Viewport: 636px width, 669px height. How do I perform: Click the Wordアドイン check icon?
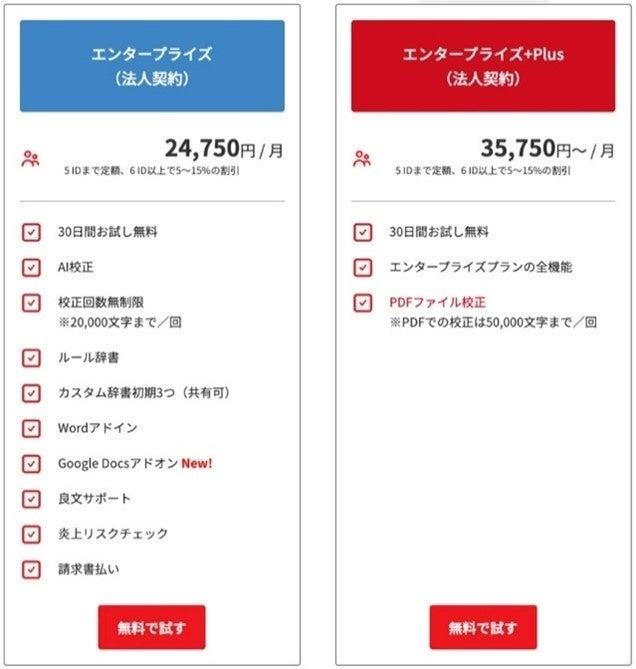31,428
